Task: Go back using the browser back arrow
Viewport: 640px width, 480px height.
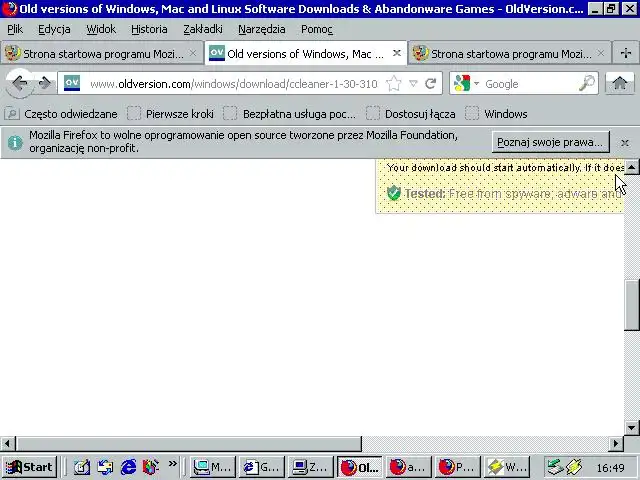Action: [x=19, y=84]
